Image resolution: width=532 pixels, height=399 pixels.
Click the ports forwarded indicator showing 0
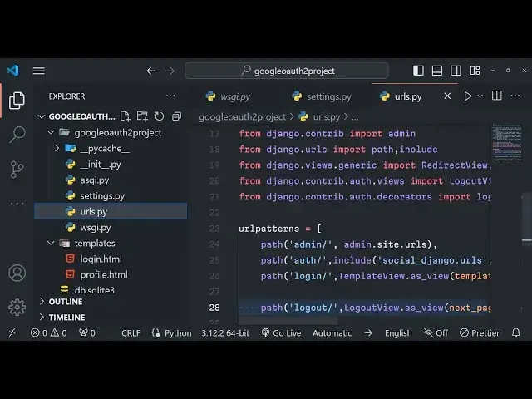pyautogui.click(x=86, y=333)
